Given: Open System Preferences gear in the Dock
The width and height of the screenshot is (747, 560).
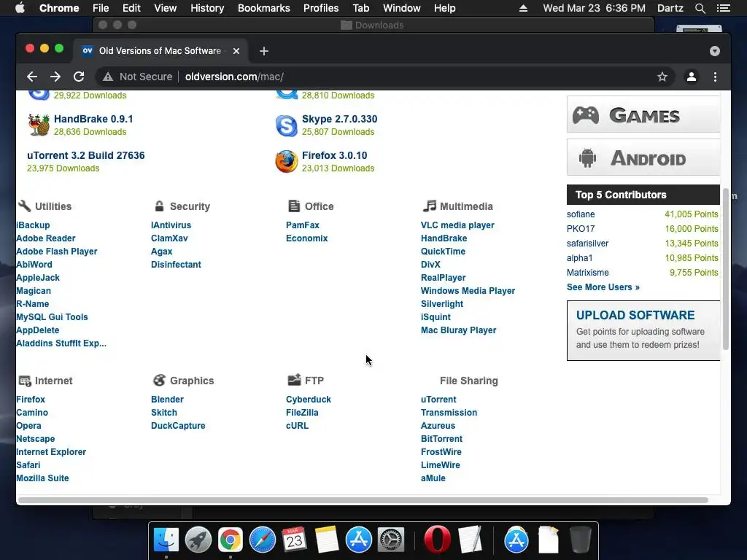Looking at the screenshot, I should tap(391, 540).
